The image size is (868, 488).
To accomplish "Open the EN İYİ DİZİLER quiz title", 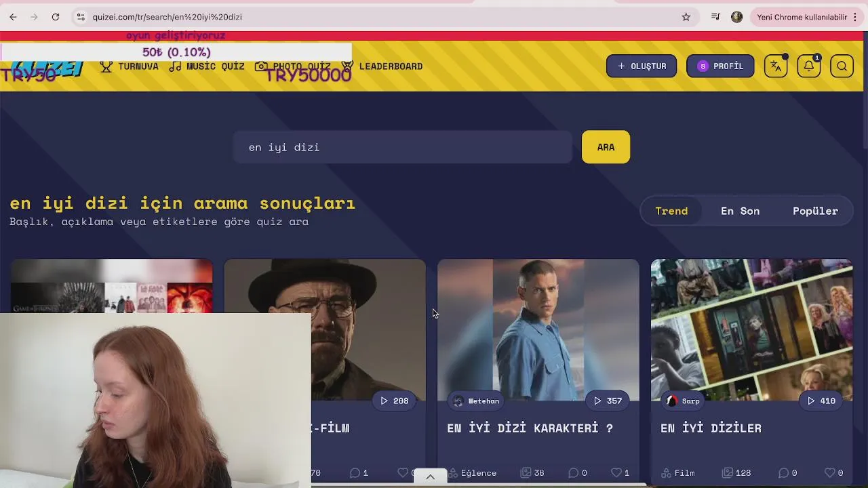I will (x=711, y=428).
